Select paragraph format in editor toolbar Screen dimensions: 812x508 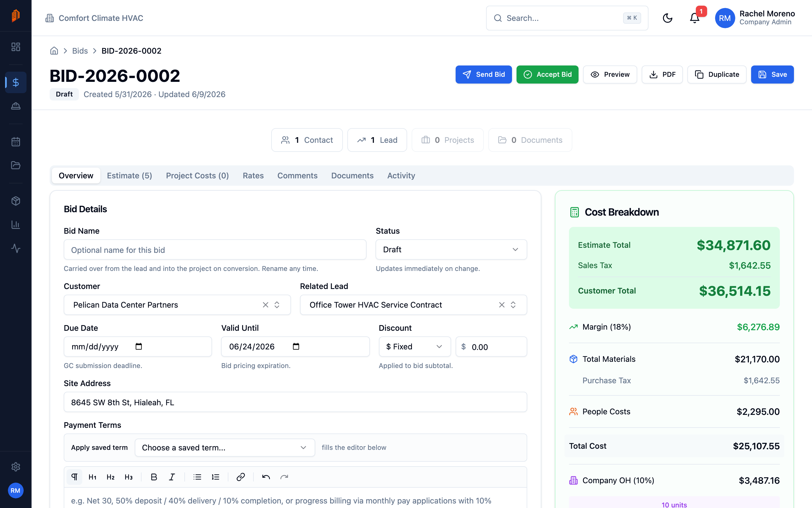click(x=74, y=477)
